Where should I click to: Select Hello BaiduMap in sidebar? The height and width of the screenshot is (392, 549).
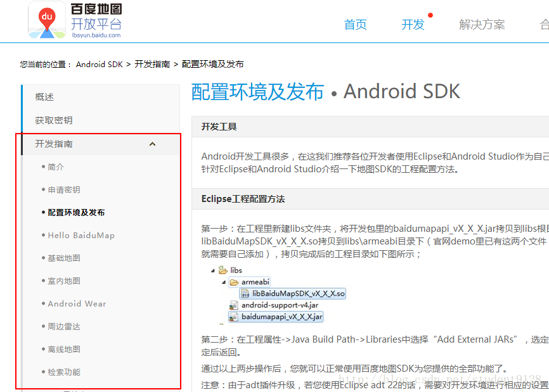[81, 236]
